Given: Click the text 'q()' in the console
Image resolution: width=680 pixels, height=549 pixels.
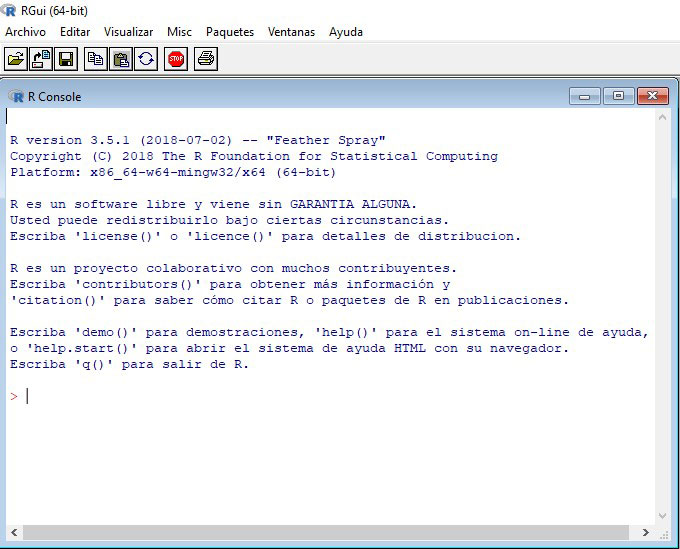Looking at the screenshot, I should pos(93,365).
